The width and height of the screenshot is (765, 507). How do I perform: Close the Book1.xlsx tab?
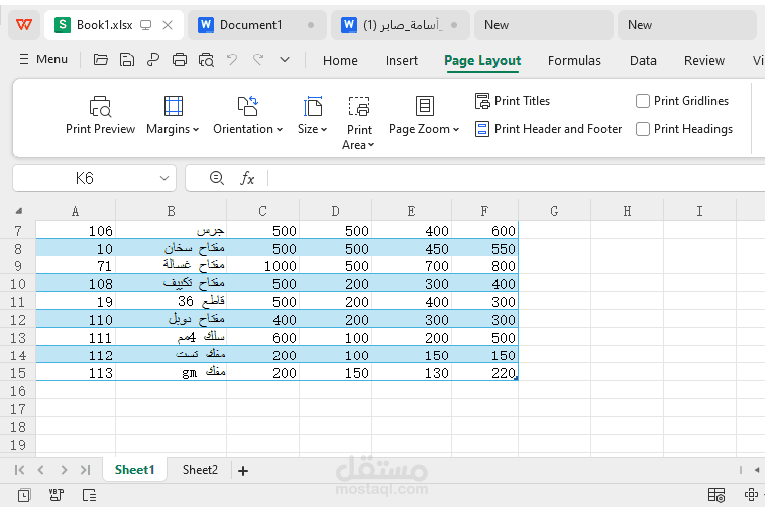pos(167,25)
